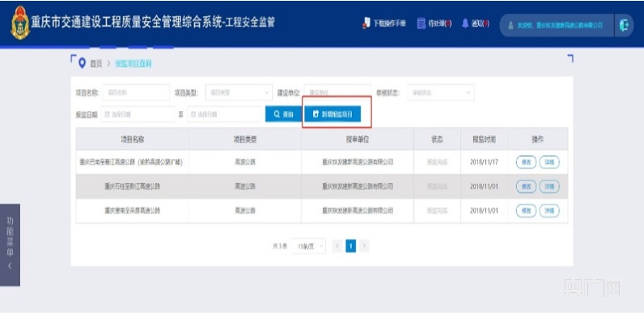The height and width of the screenshot is (315, 644).
Task: Click the 报监时间 column header
Action: pyautogui.click(x=485, y=140)
